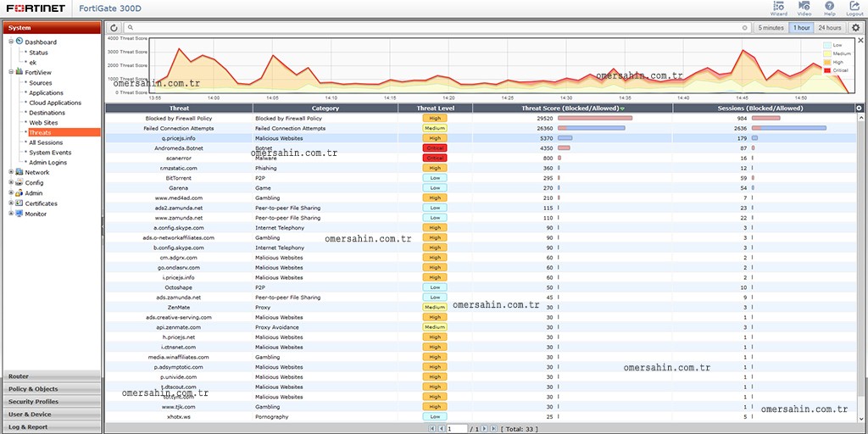Click the Network tree icon
The height and width of the screenshot is (434, 868).
(x=19, y=171)
